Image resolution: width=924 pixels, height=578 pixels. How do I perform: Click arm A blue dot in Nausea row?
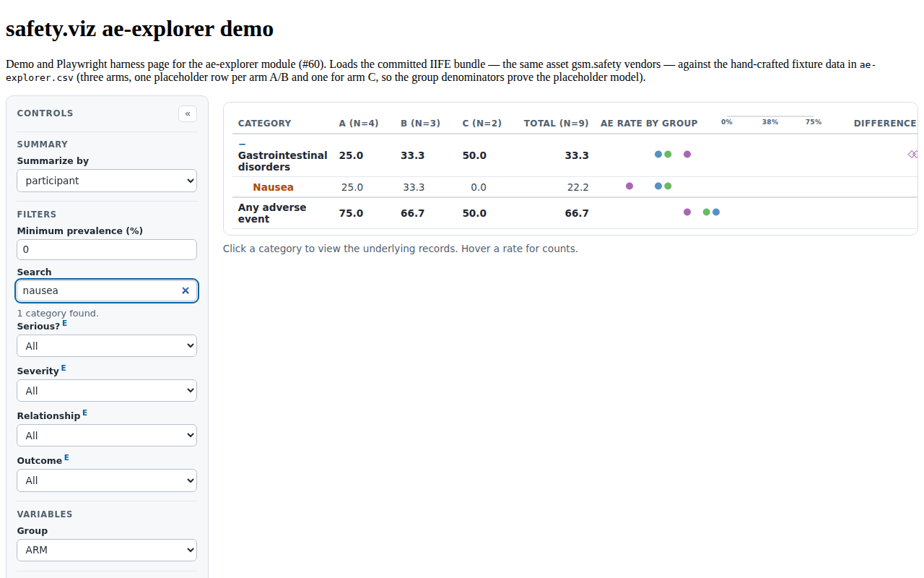point(658,186)
